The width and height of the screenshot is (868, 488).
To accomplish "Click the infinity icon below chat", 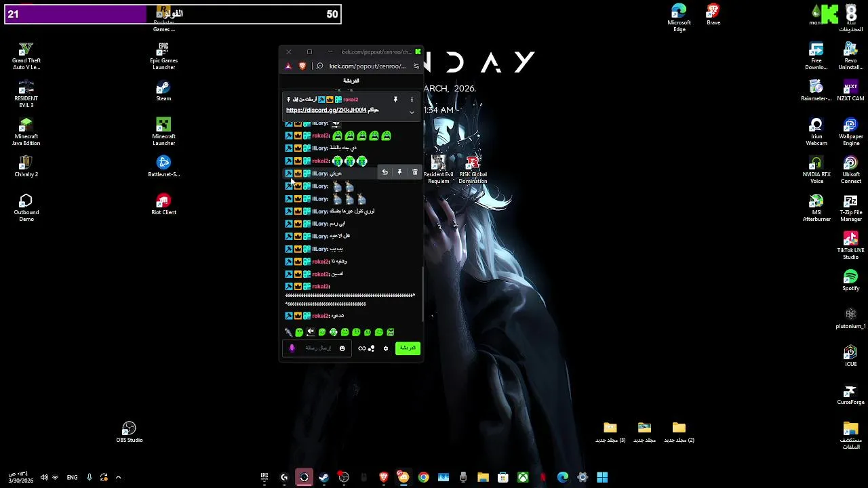I will pos(361,348).
